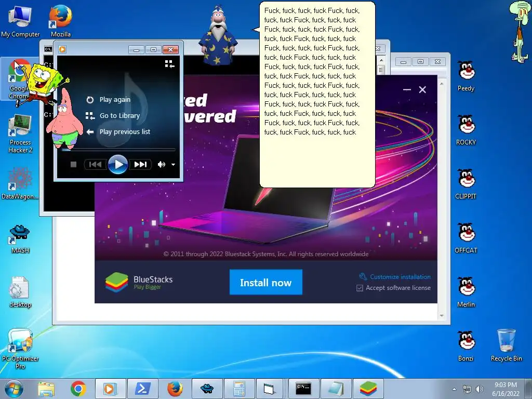
Task: Switch to Library view icon in Media Player
Action: click(170, 64)
